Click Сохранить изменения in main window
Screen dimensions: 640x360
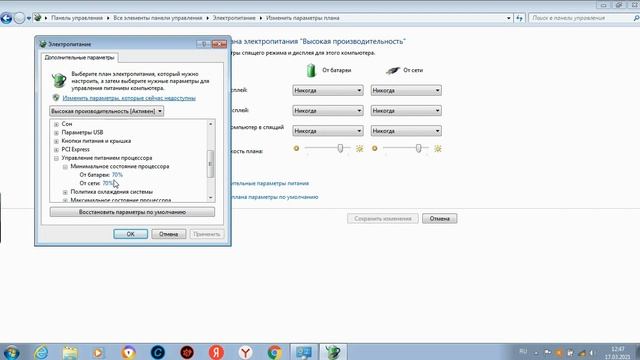(383, 218)
